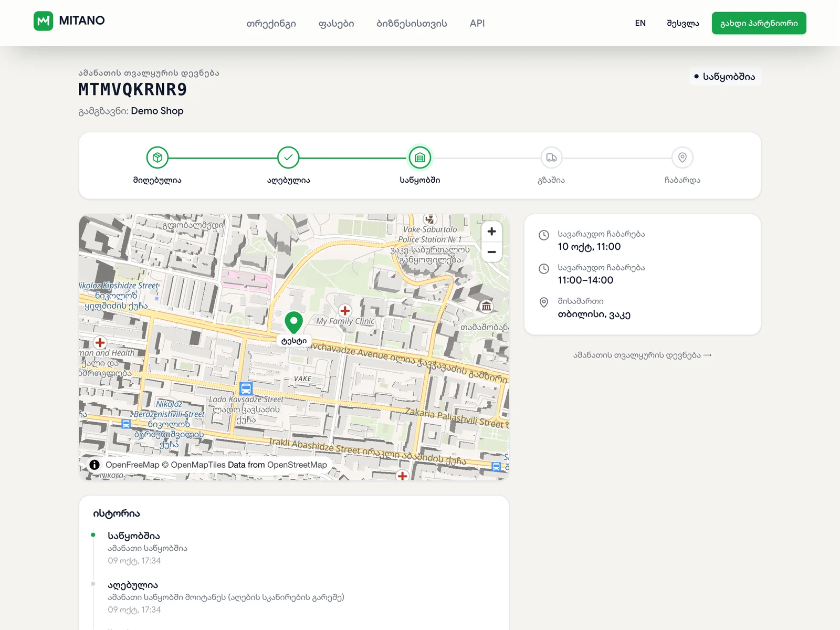Open the ბიზნესისთვის nav item
This screenshot has height=630, width=840.
[x=412, y=24]
